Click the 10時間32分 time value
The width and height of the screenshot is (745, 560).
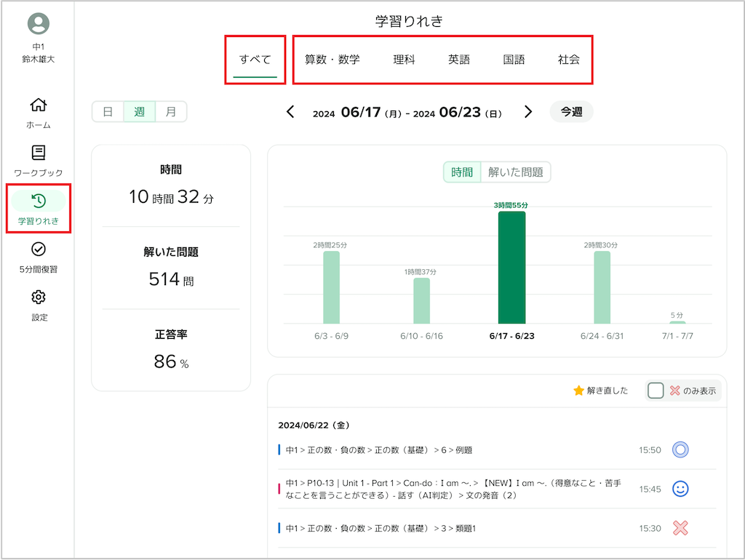[x=171, y=196]
